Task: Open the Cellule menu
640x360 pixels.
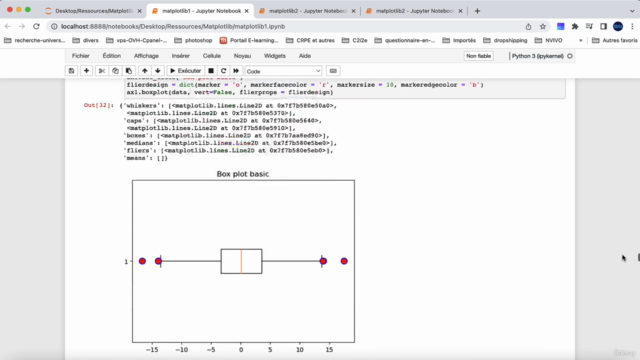Action: point(212,56)
